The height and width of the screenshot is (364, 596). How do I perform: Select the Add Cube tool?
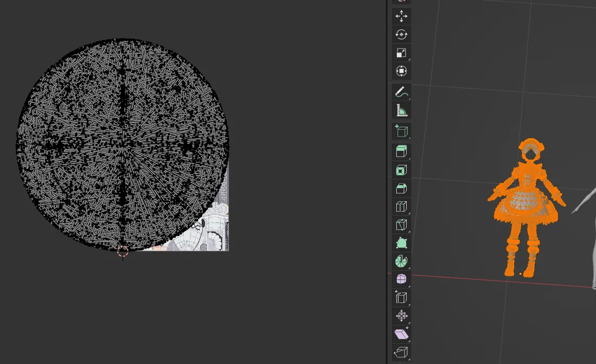[402, 131]
